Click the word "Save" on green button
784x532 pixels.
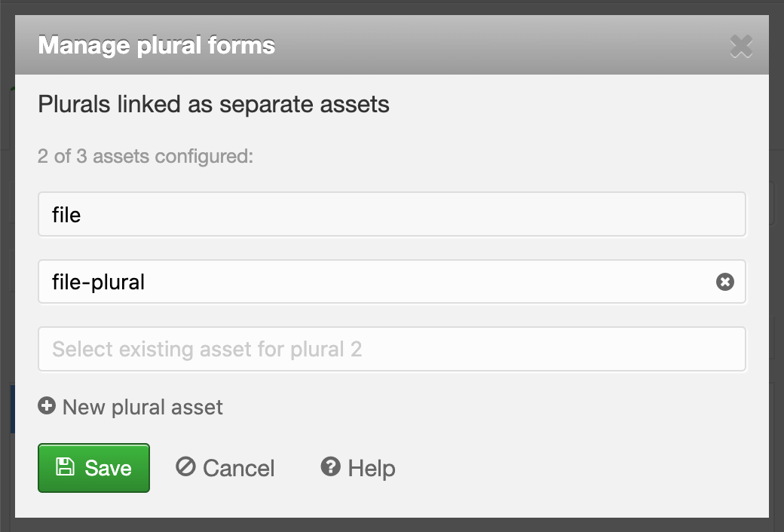click(108, 468)
